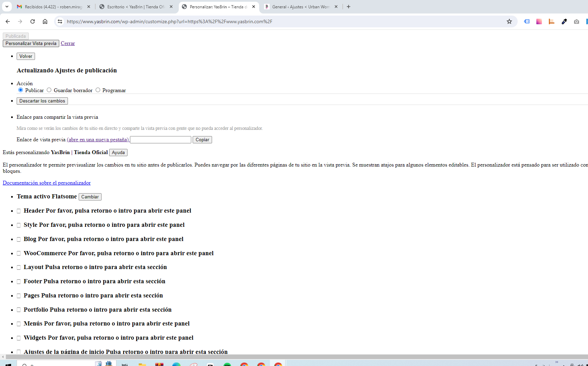This screenshot has width=588, height=366.
Task: Click the Cerrar link
Action: click(x=68, y=43)
